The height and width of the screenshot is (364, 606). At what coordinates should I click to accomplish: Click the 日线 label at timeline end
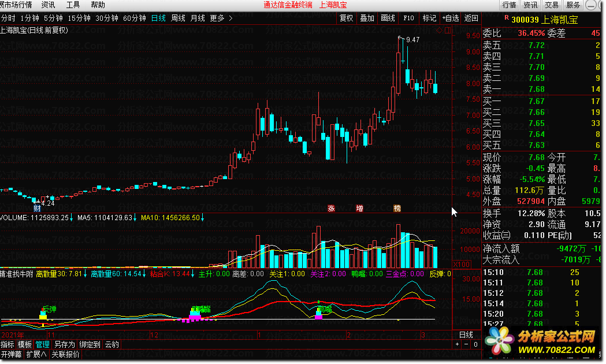tap(466, 335)
